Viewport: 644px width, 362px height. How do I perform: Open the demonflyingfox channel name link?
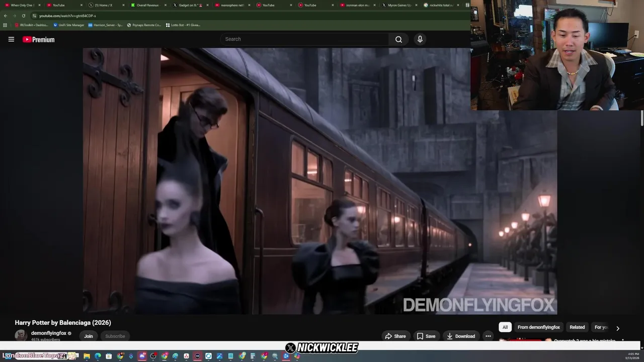pos(49,333)
